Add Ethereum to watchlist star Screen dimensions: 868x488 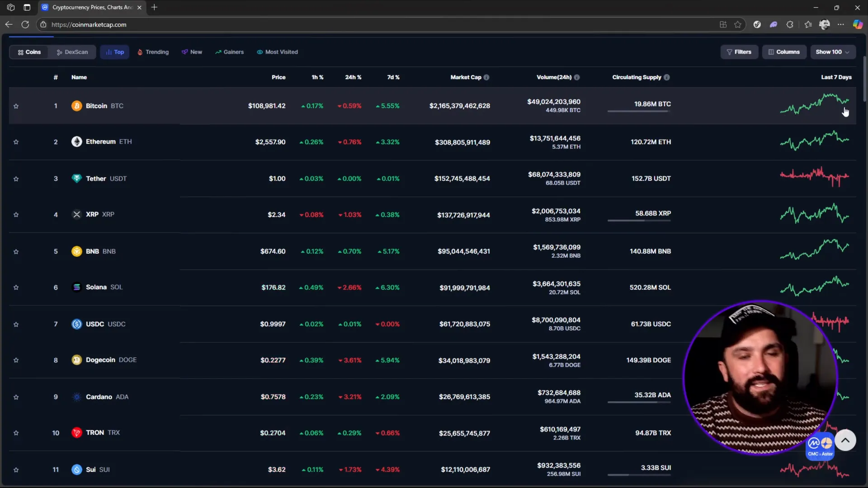(x=16, y=142)
